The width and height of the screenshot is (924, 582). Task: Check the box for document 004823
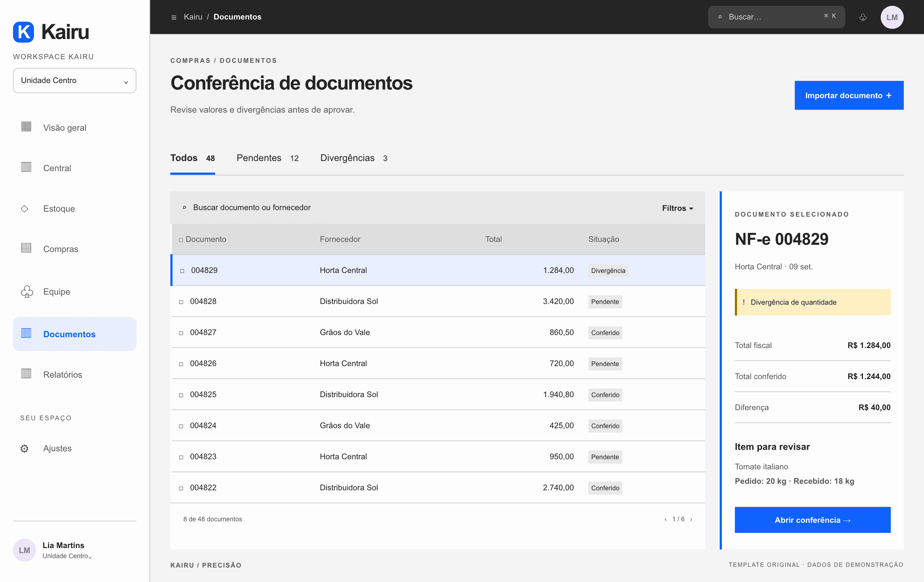coord(181,457)
